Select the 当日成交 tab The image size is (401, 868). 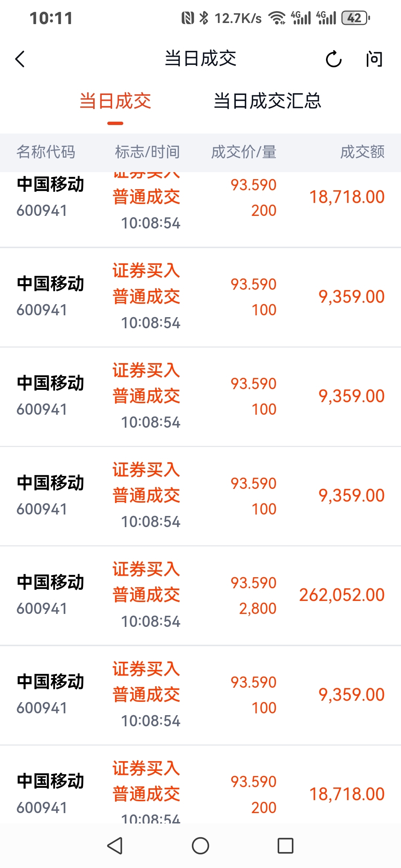(x=115, y=101)
